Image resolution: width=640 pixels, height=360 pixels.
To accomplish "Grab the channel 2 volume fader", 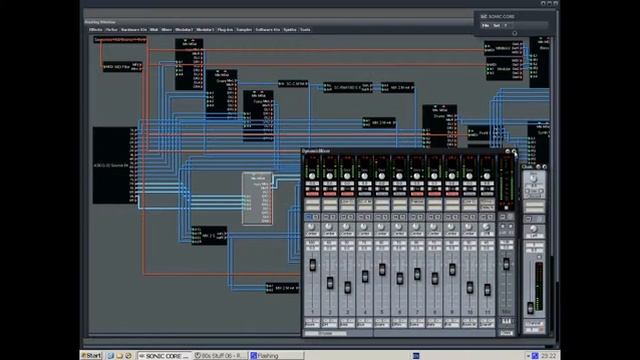I will coord(330,282).
